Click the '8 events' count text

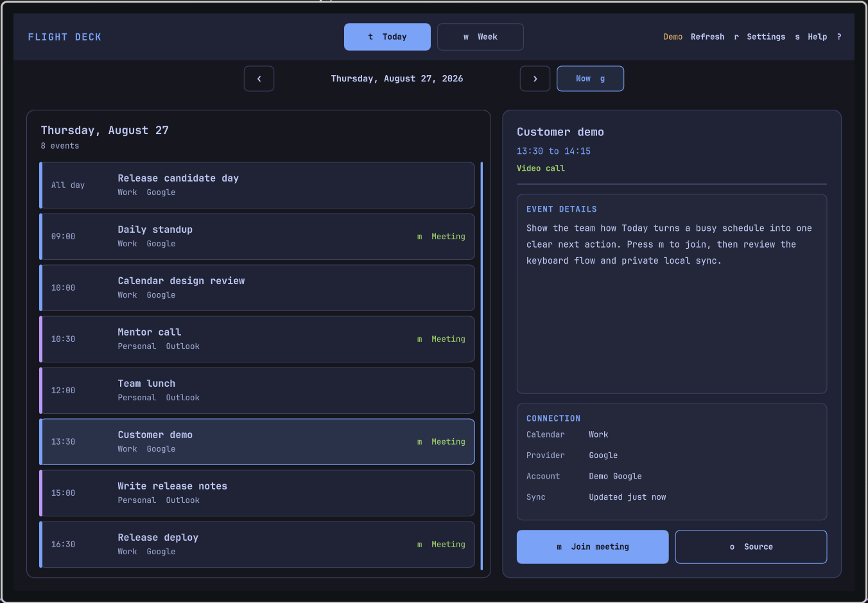[x=60, y=146]
